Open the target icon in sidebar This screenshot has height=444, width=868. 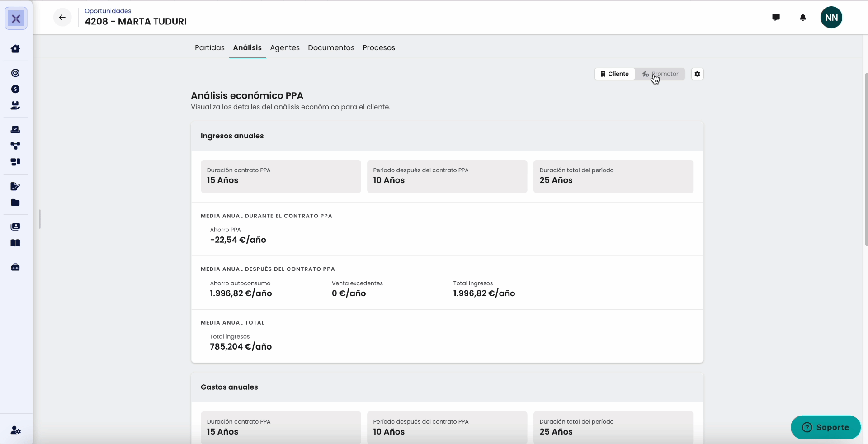tap(15, 73)
